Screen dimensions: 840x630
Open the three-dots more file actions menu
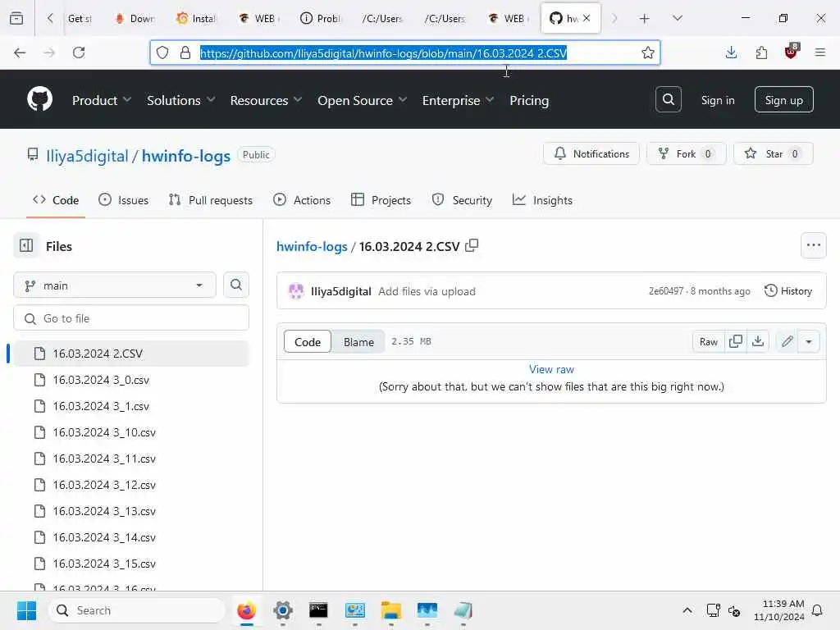tap(813, 245)
